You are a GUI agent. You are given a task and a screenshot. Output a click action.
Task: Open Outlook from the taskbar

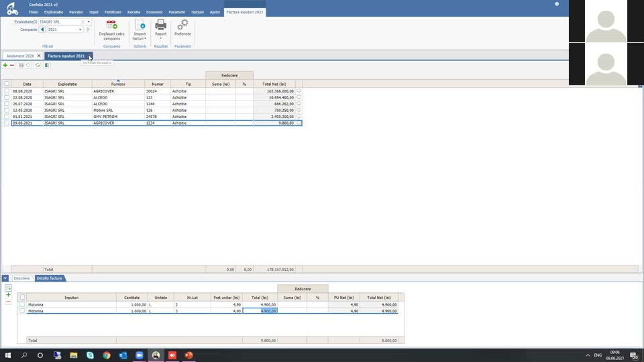click(123, 355)
